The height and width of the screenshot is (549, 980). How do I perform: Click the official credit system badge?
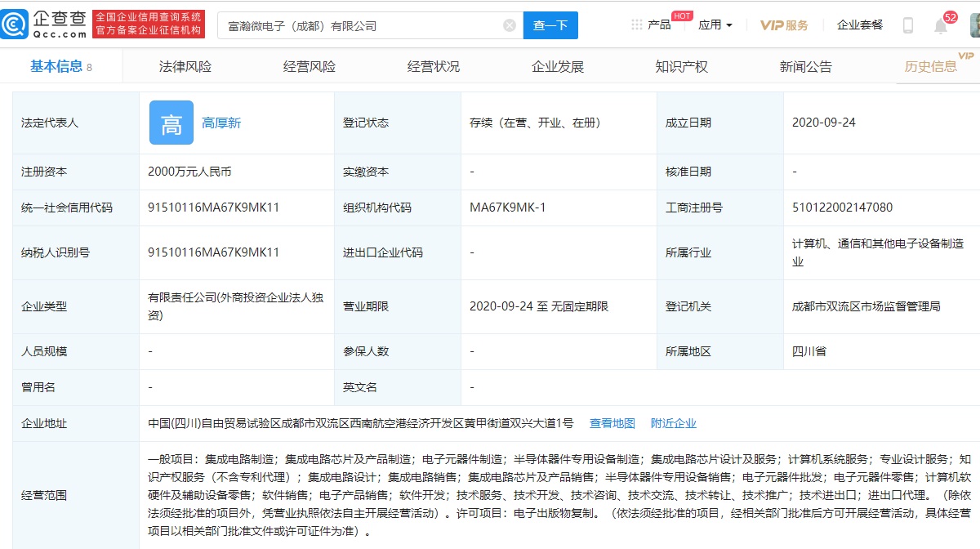tap(148, 25)
